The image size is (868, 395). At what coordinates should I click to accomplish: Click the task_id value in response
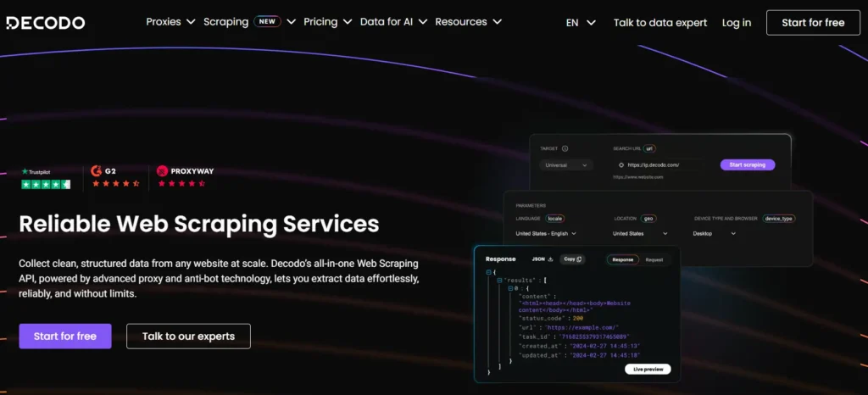pos(594,337)
